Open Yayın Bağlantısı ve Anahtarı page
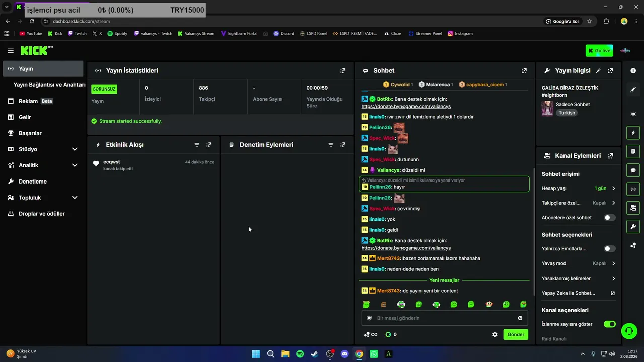 [x=49, y=85]
